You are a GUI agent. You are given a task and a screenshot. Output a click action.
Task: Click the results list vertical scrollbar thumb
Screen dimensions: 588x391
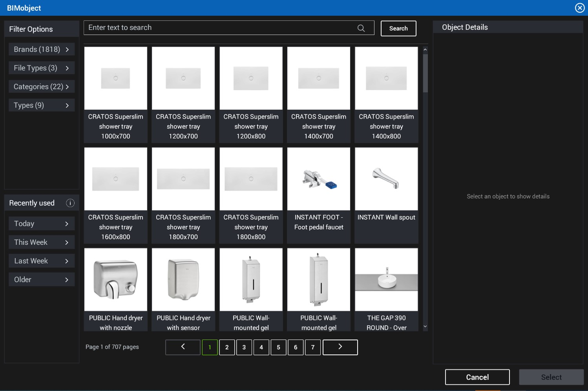(425, 73)
